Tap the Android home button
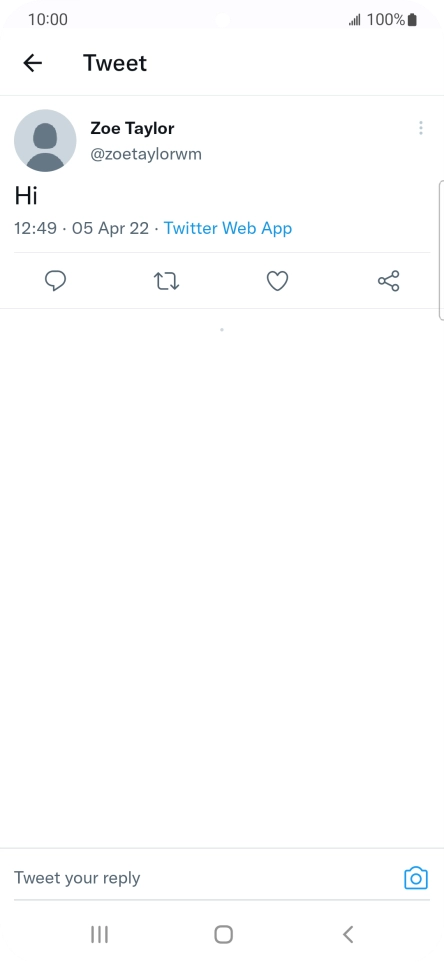This screenshot has height=962, width=444. [x=223, y=934]
